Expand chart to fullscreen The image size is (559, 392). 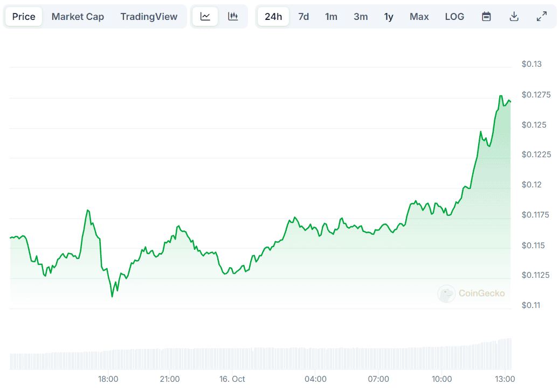click(542, 17)
